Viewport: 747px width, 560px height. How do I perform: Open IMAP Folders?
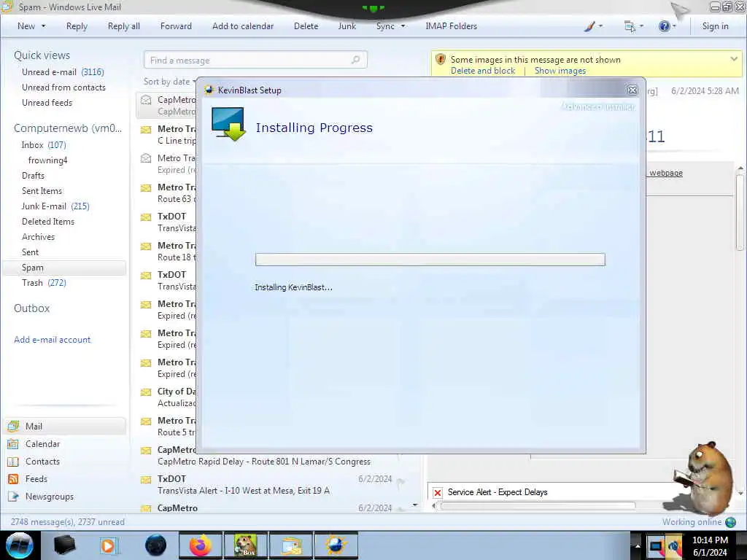[x=451, y=26]
